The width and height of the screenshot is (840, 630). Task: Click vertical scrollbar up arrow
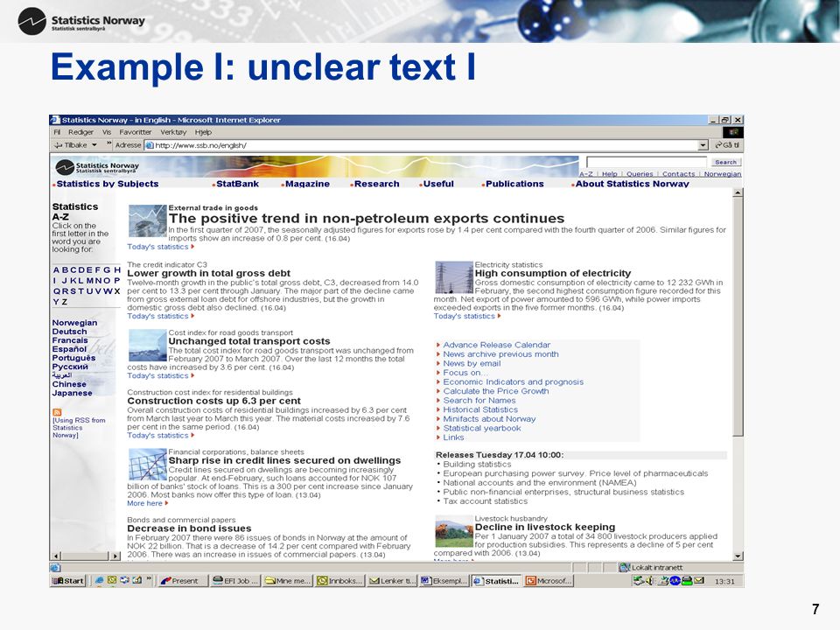tap(738, 192)
